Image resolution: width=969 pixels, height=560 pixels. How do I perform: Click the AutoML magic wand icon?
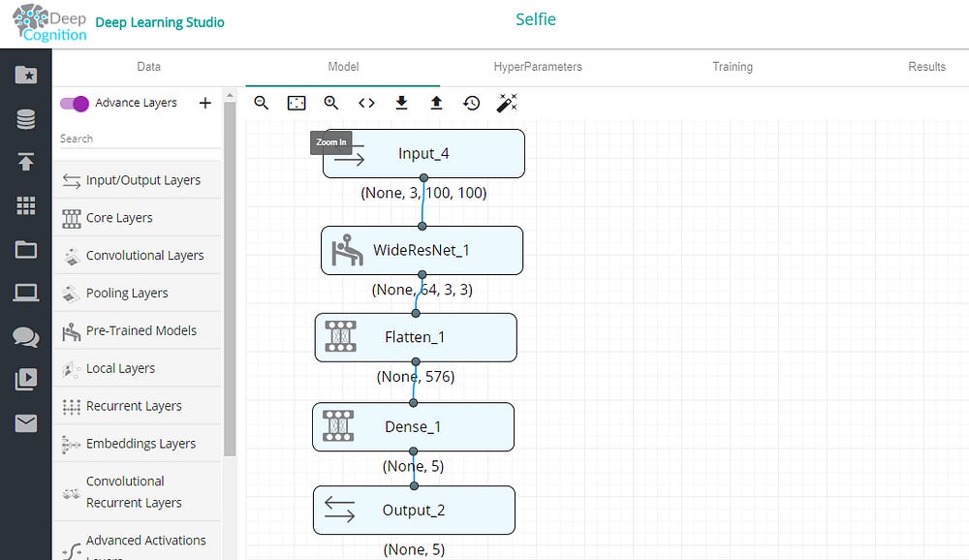(507, 103)
